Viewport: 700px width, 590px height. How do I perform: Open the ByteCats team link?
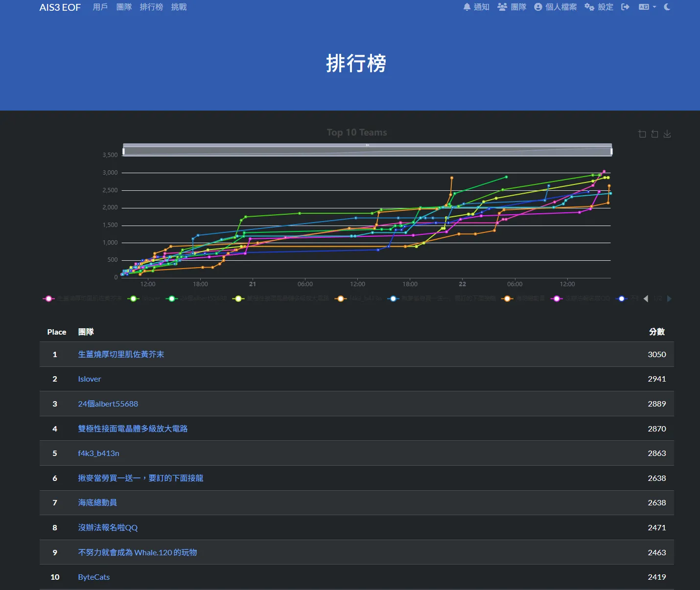(93, 577)
